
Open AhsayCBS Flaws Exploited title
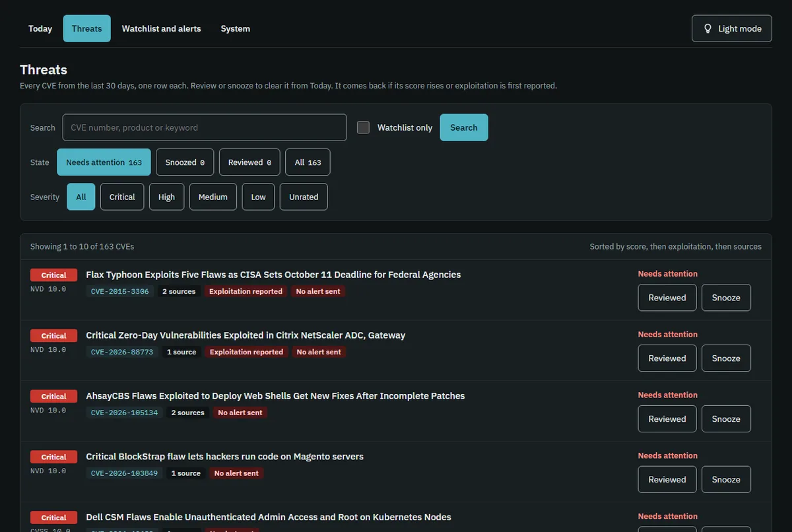click(275, 396)
